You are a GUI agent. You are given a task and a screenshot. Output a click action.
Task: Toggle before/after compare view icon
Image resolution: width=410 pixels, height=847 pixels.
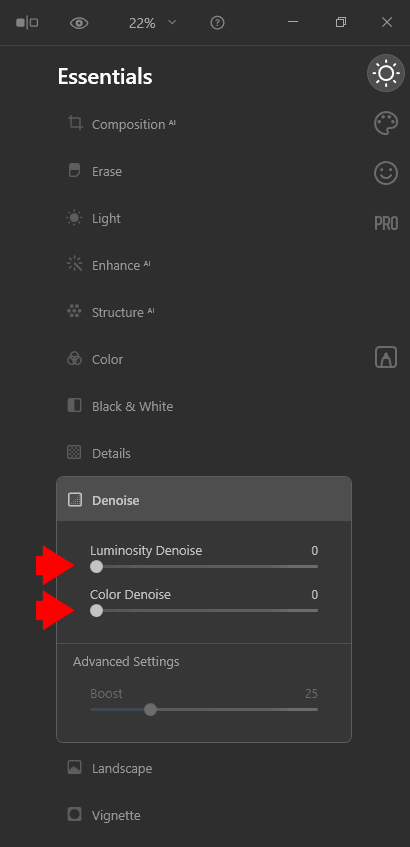point(27,23)
